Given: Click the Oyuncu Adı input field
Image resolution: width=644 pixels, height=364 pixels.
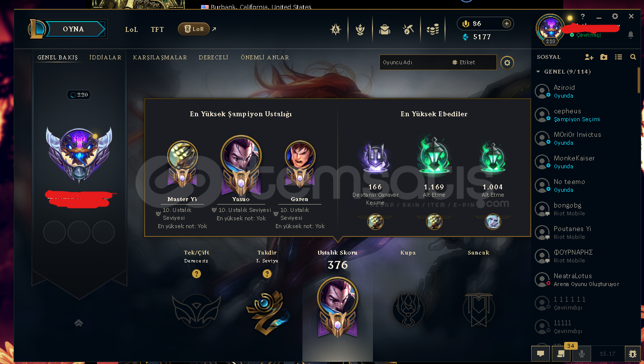Looking at the screenshot, I should pyautogui.click(x=415, y=62).
